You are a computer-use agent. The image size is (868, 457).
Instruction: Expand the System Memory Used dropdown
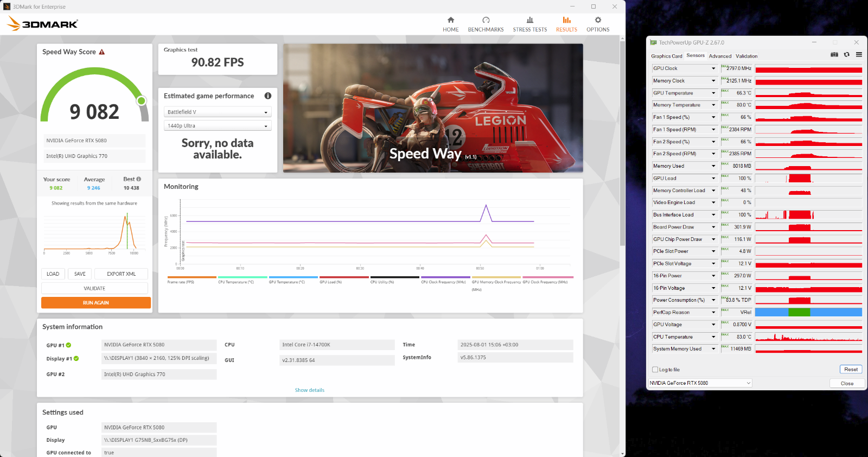click(713, 349)
